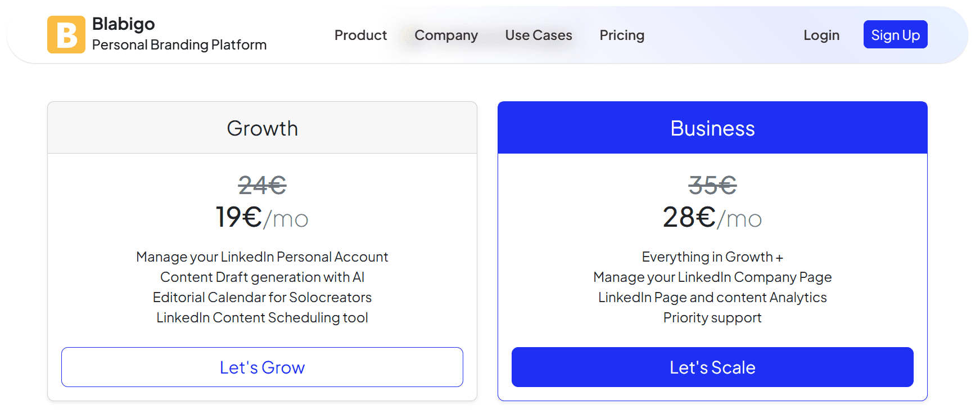Click the crossed-out 24€ price
Image resolution: width=980 pixels, height=418 pixels.
pyautogui.click(x=262, y=185)
